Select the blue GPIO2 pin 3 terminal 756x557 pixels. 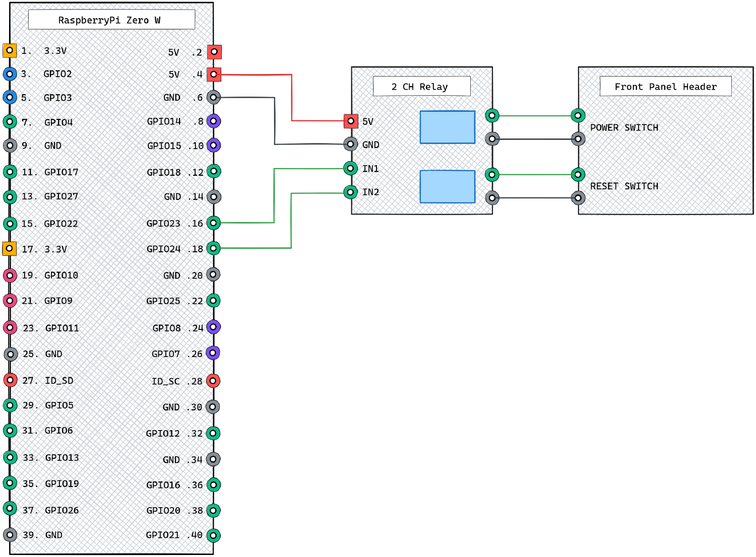coord(10,74)
